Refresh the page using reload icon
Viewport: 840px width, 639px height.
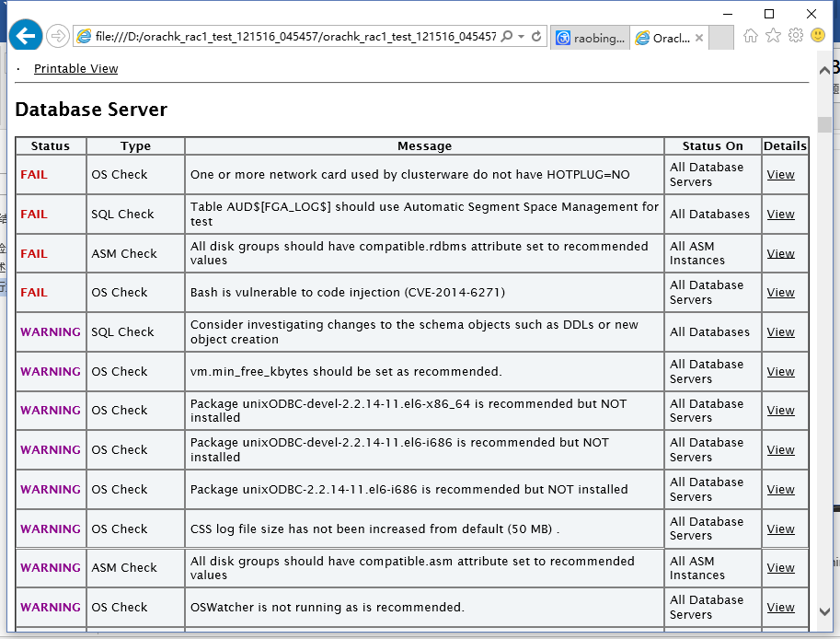[x=536, y=37]
